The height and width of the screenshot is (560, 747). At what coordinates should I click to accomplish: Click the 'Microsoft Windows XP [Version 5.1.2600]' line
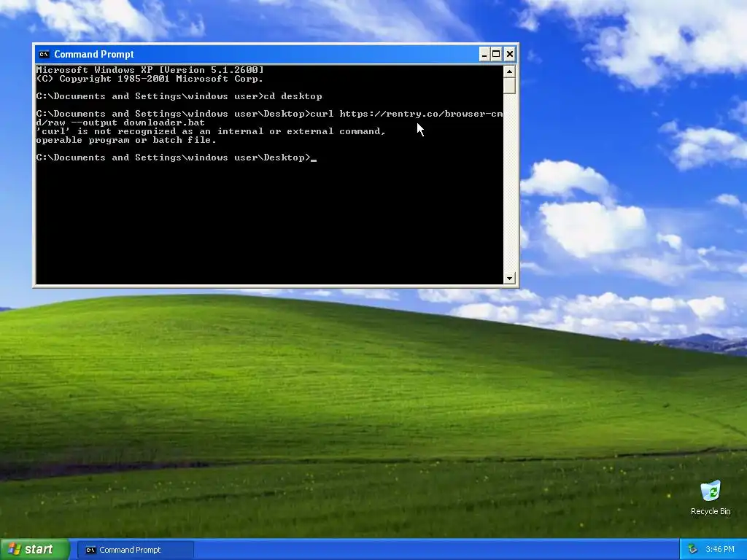[x=150, y=70]
